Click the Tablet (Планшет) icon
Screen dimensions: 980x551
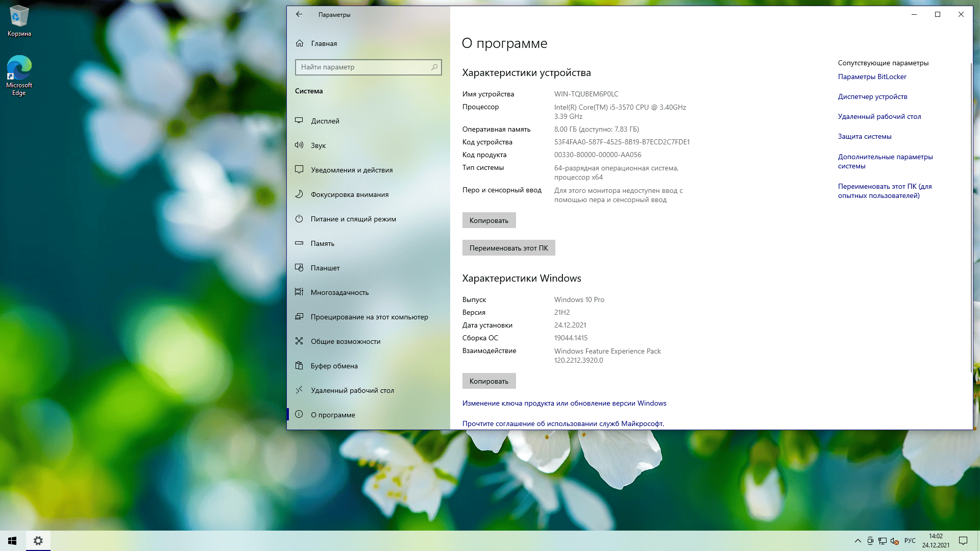(299, 268)
